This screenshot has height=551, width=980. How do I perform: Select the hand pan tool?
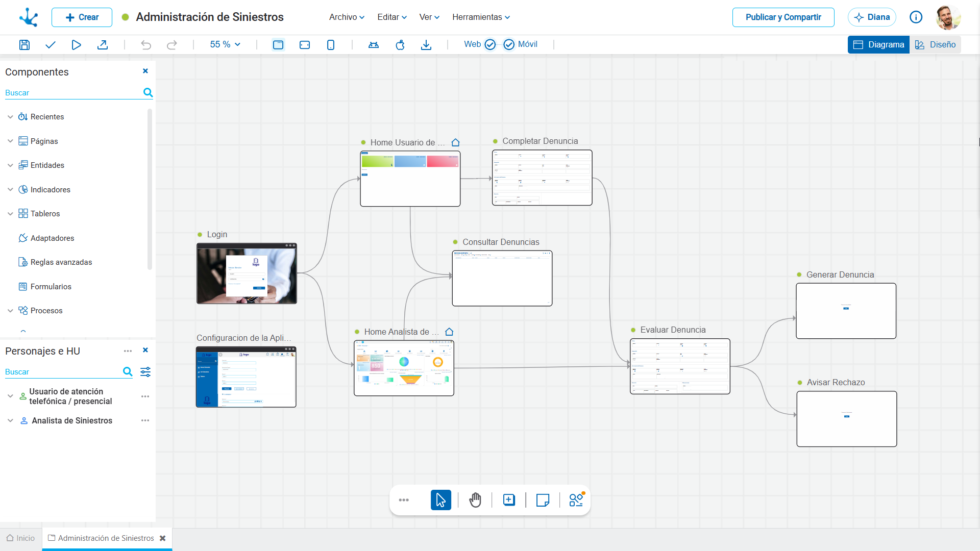click(475, 500)
